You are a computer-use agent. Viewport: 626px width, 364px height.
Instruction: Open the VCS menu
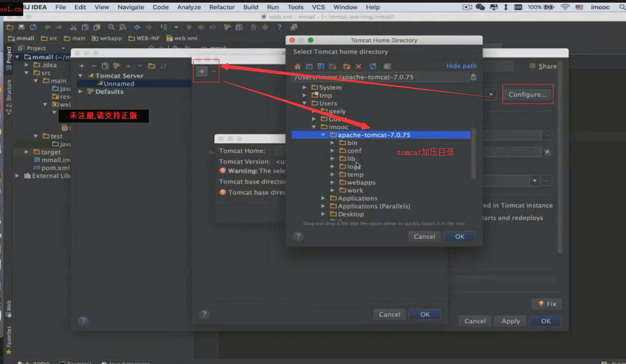click(319, 7)
